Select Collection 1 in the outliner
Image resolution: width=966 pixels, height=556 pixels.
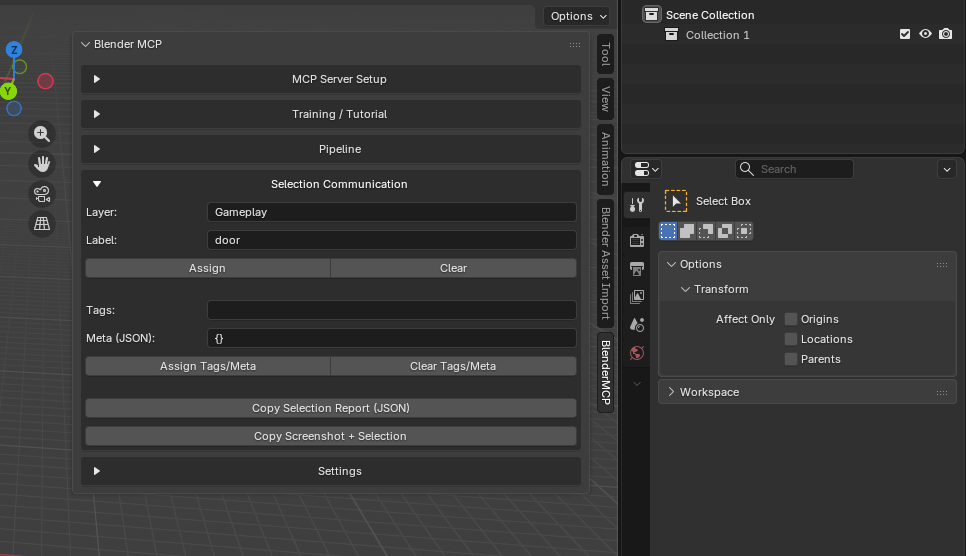[718, 35]
